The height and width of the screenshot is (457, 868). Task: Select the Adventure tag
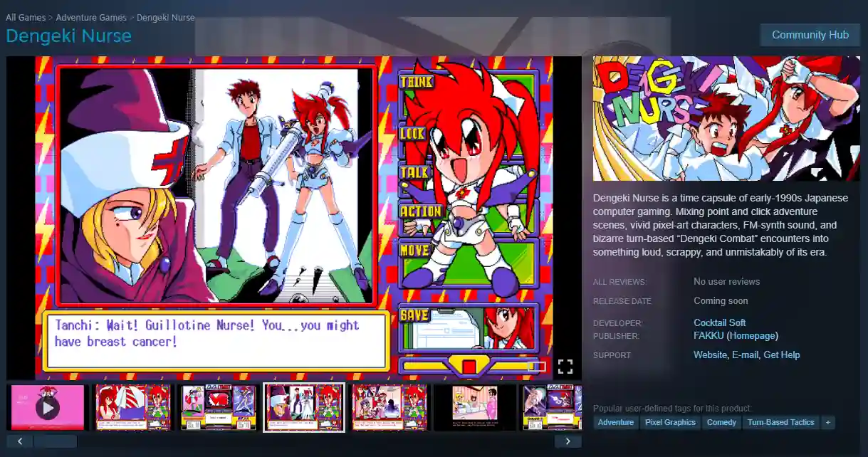click(616, 422)
